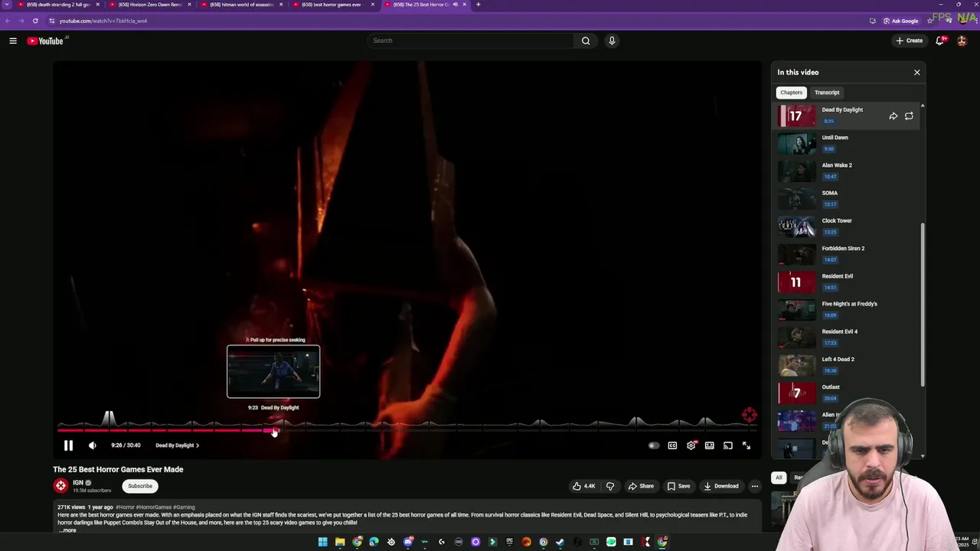Focus the YouTube search field
The width and height of the screenshot is (980, 551).
pyautogui.click(x=470, y=41)
